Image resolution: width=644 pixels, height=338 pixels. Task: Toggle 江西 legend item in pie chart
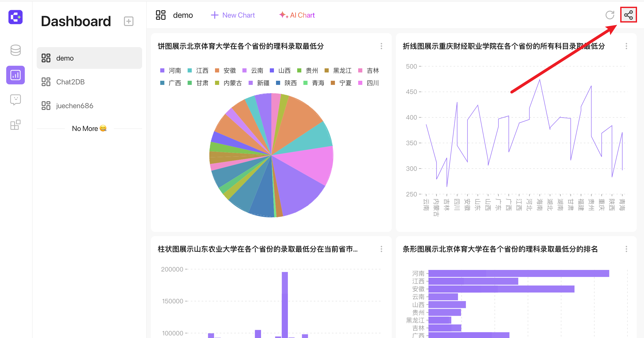click(x=198, y=70)
